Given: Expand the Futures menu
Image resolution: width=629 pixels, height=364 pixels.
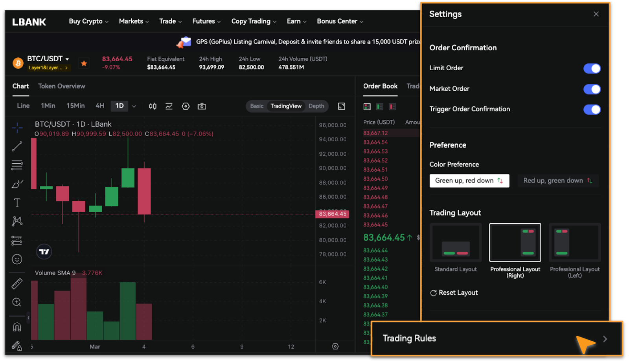Looking at the screenshot, I should (x=206, y=21).
